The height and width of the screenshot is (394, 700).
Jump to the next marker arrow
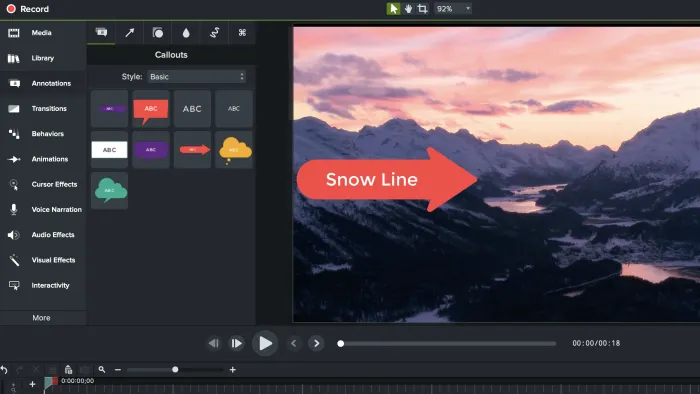316,343
